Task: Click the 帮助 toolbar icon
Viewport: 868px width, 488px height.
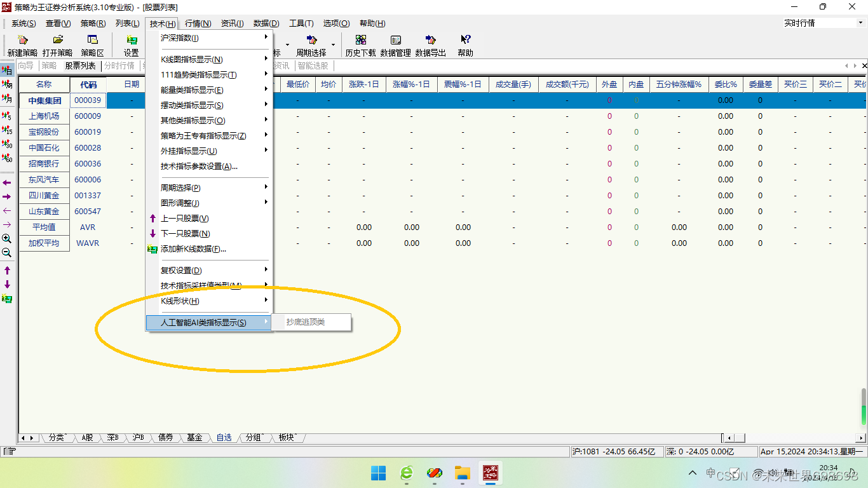Action: [465, 46]
